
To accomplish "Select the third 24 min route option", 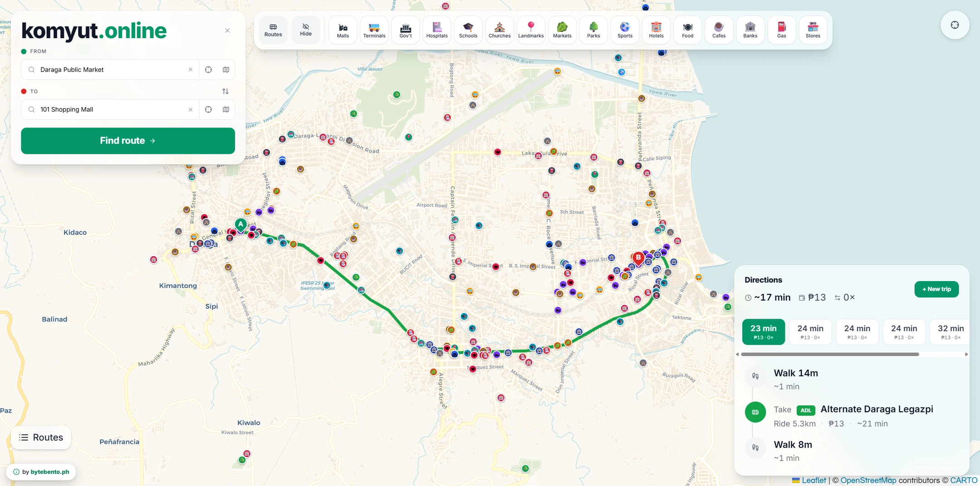I will [904, 332].
